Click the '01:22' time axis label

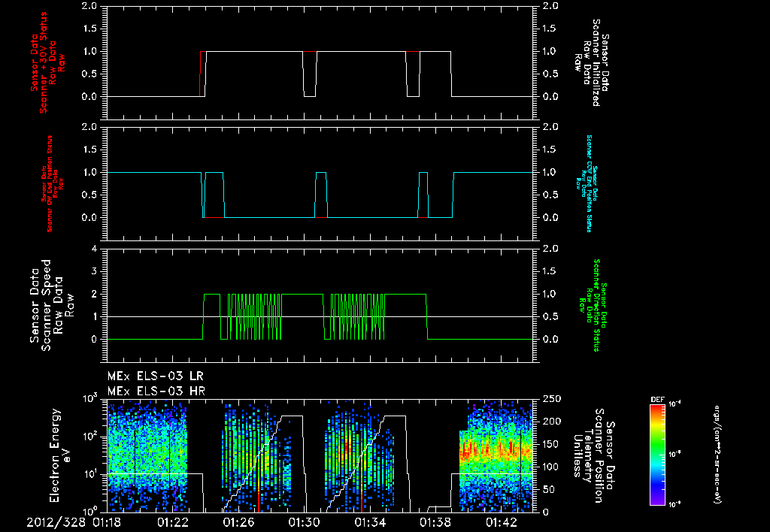[x=173, y=522]
